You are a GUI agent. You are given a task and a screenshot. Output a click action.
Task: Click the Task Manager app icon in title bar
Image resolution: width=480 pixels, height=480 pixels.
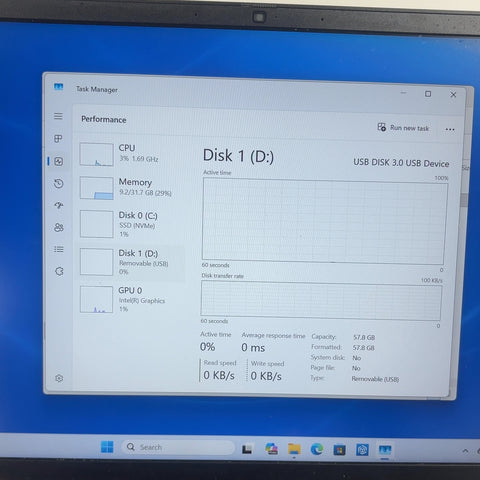point(59,87)
